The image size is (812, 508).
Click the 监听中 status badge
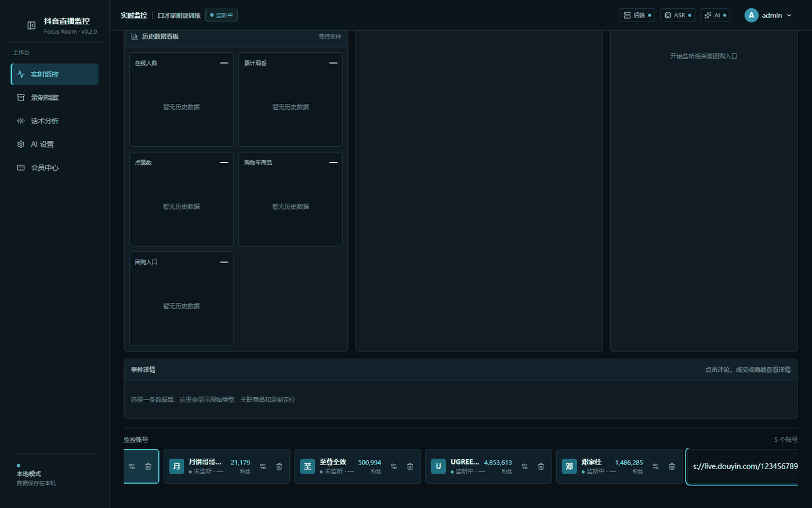[x=222, y=15]
